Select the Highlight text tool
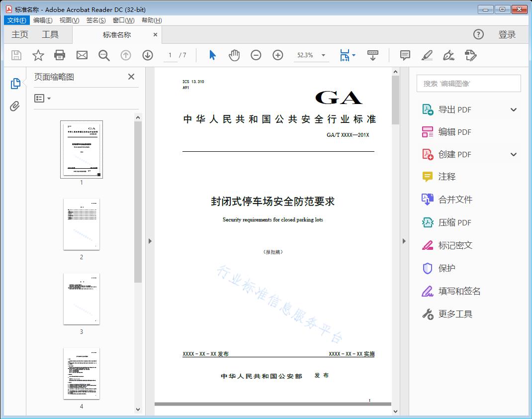This screenshot has height=419, width=532. point(427,55)
